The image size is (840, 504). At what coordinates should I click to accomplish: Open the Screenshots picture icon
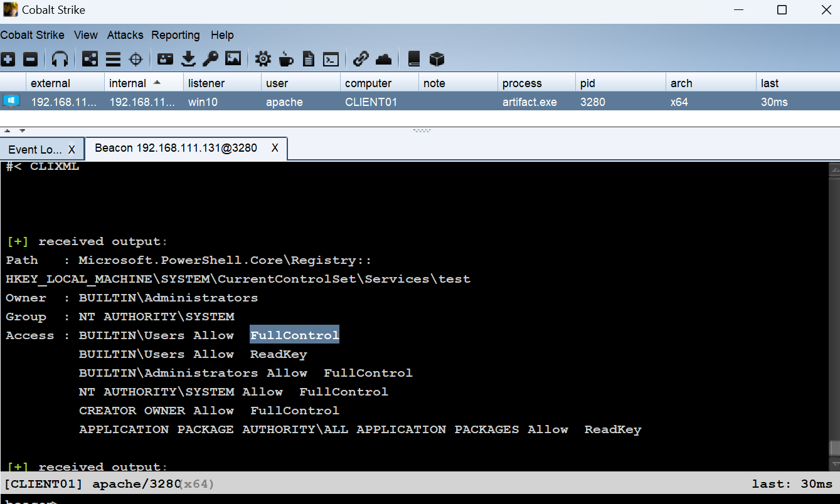(233, 59)
